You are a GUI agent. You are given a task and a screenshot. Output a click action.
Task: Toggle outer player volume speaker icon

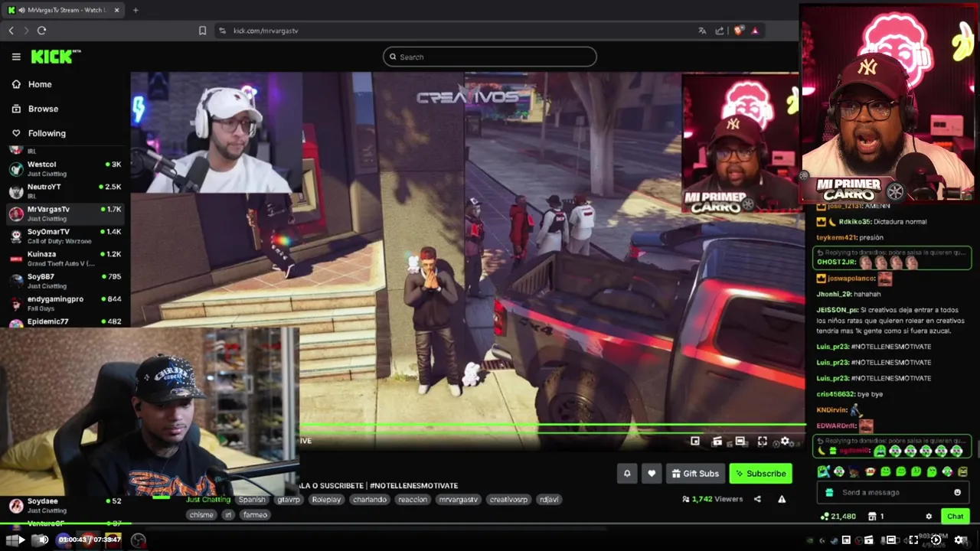[43, 540]
